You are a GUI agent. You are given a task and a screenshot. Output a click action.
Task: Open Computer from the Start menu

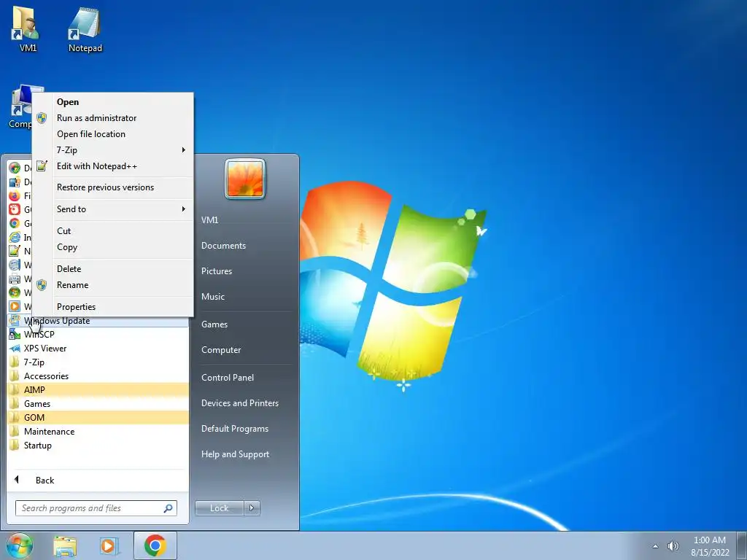tap(221, 350)
